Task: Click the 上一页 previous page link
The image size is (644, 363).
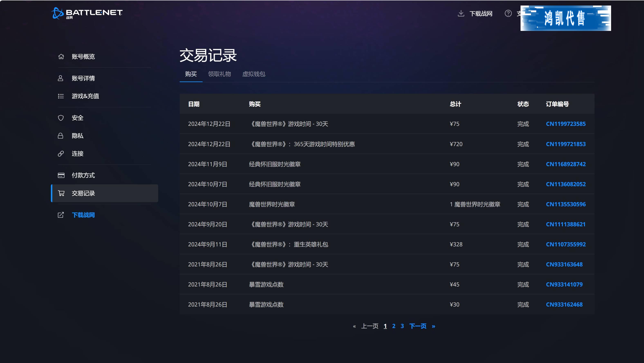Action: point(370,326)
